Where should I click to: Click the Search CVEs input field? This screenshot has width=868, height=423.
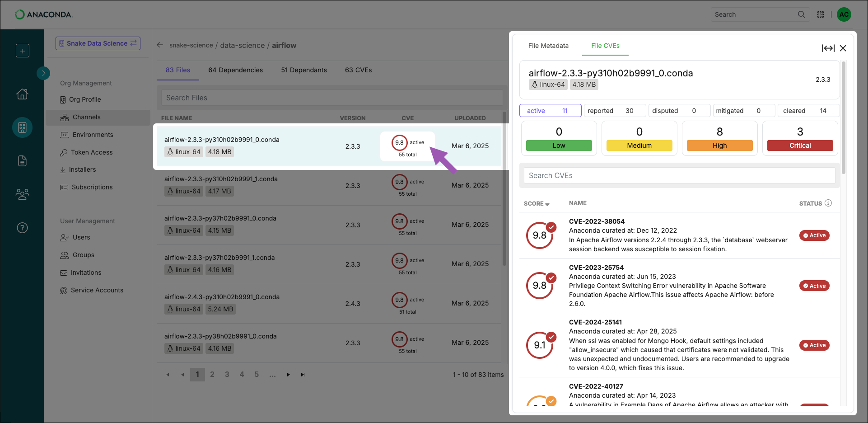click(679, 175)
